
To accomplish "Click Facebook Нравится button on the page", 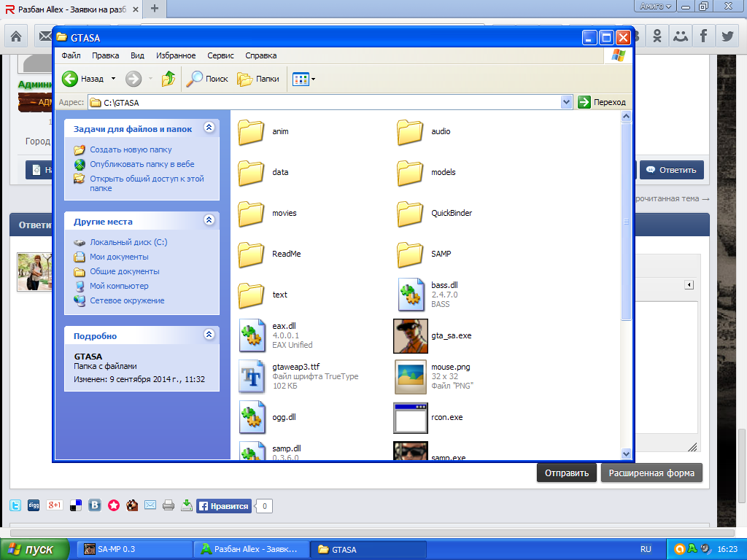I will (223, 506).
